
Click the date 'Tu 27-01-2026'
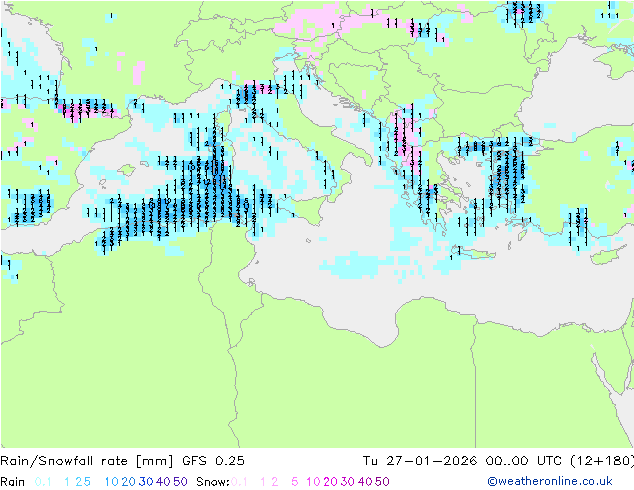click(x=420, y=461)
